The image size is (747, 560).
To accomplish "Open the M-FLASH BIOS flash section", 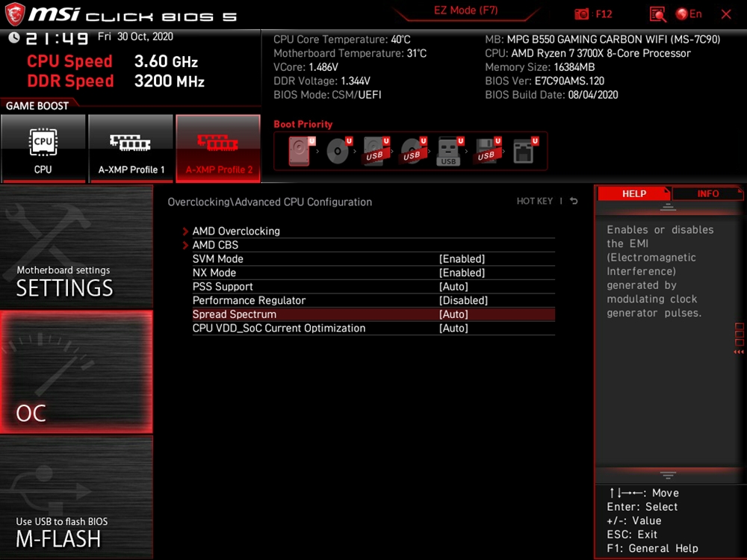I will 76,497.
